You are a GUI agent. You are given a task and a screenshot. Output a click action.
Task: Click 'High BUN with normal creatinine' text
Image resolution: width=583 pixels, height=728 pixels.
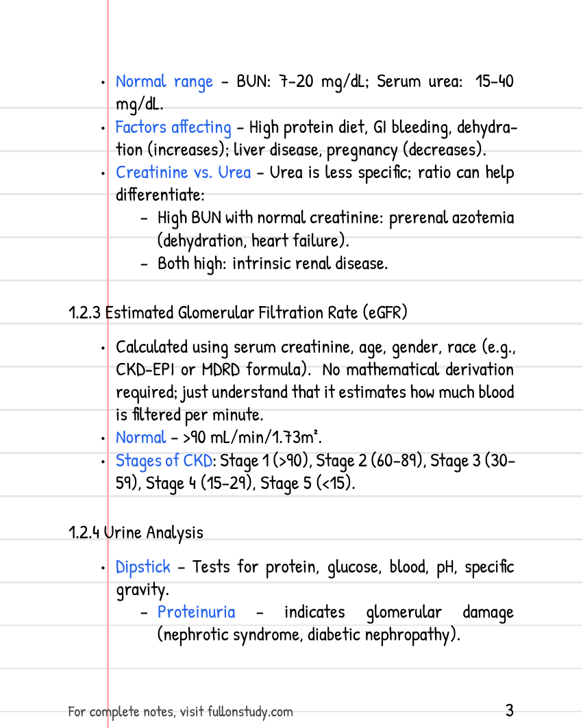coord(269,218)
